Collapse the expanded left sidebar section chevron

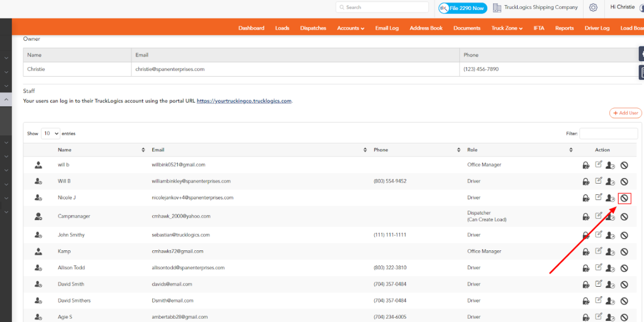(6, 100)
